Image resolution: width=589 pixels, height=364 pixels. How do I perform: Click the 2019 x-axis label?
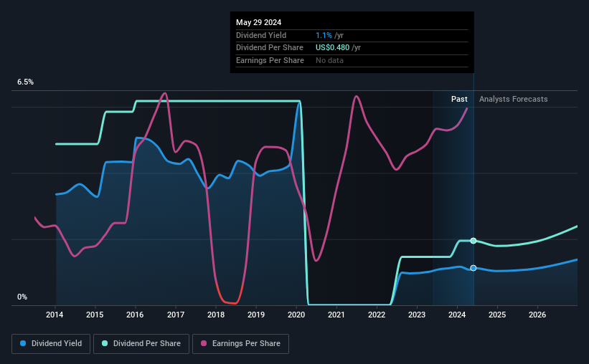256,315
